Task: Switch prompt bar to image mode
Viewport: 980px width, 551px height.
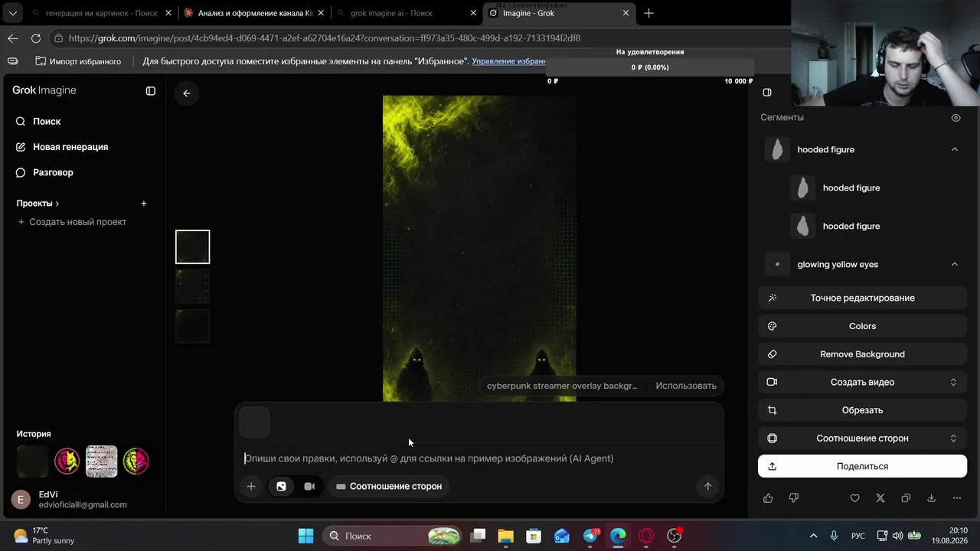Action: (281, 486)
